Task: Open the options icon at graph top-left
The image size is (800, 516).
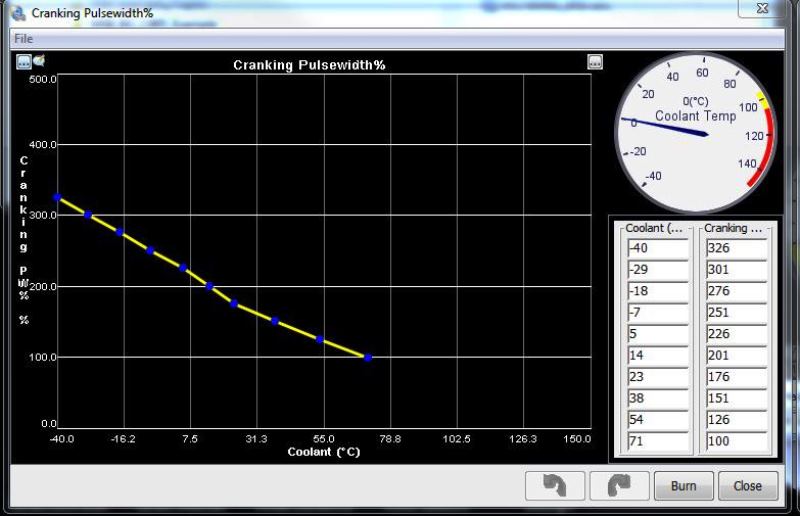Action: [x=24, y=62]
